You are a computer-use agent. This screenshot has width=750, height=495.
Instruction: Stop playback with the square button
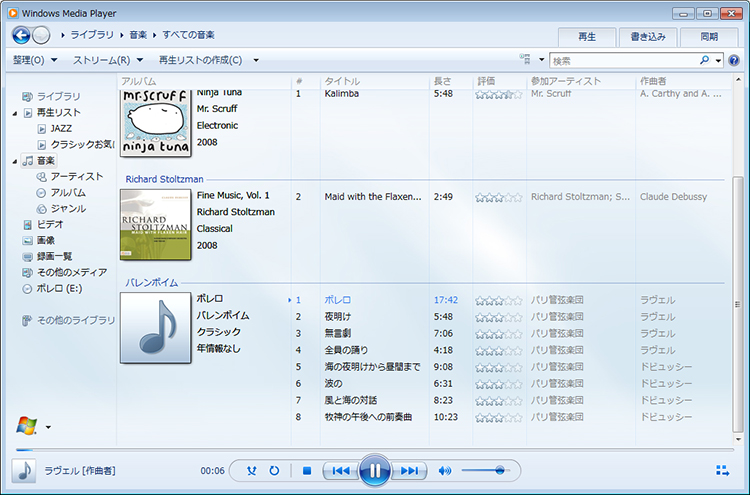[x=307, y=471]
